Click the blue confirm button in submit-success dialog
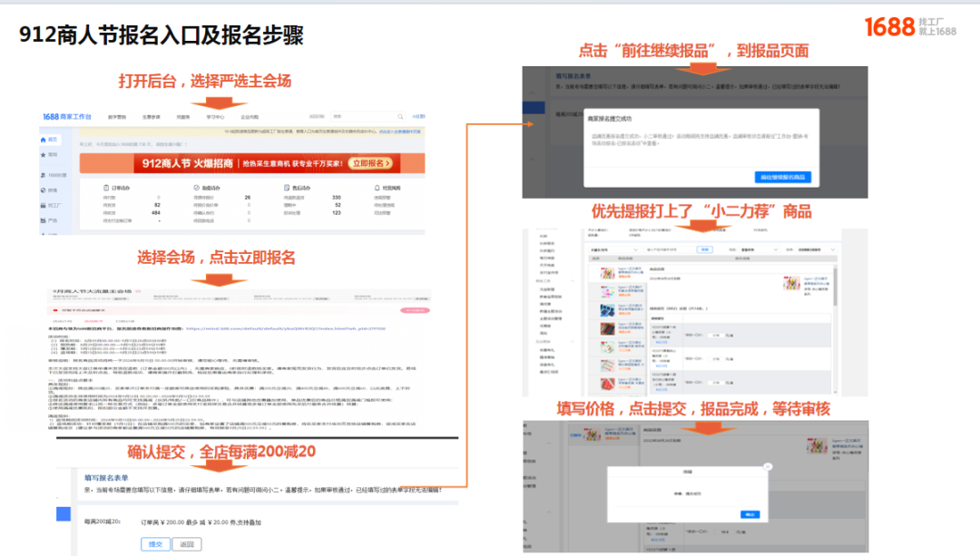 tap(750, 514)
